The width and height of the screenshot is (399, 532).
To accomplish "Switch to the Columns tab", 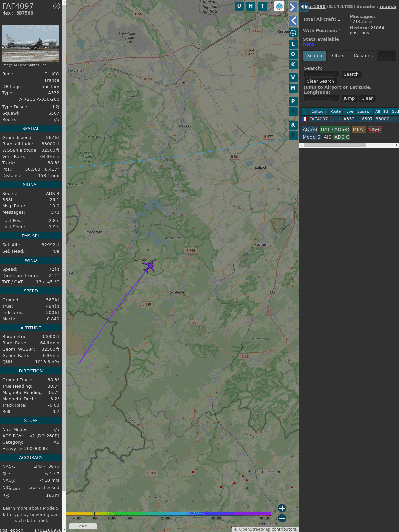I will coord(363,56).
